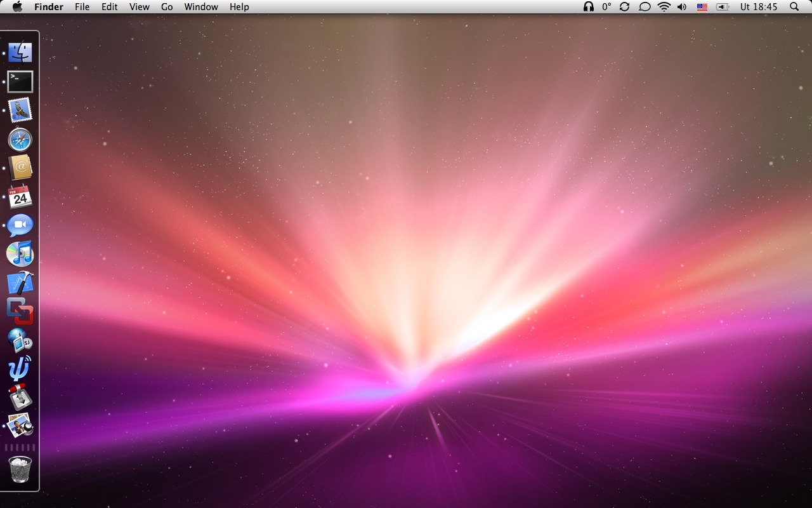Screen dimensions: 812x508
Task: Open the Finder application menu
Action: [49, 7]
